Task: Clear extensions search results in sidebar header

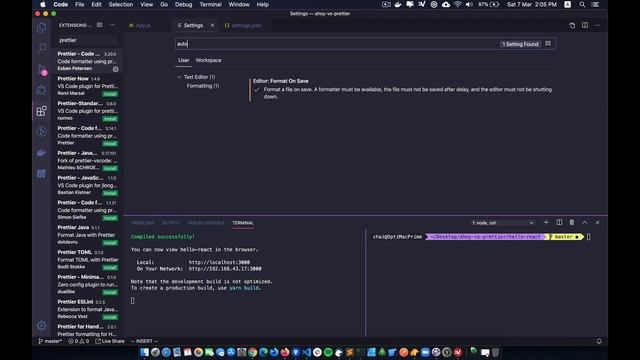Action: (x=100, y=25)
